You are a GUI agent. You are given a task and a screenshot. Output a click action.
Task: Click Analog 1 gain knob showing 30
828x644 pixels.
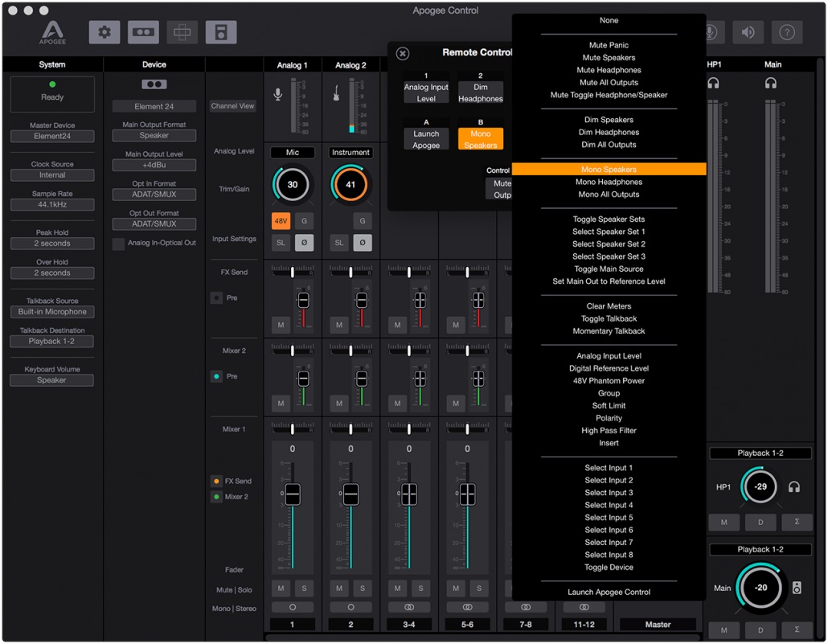click(x=293, y=184)
